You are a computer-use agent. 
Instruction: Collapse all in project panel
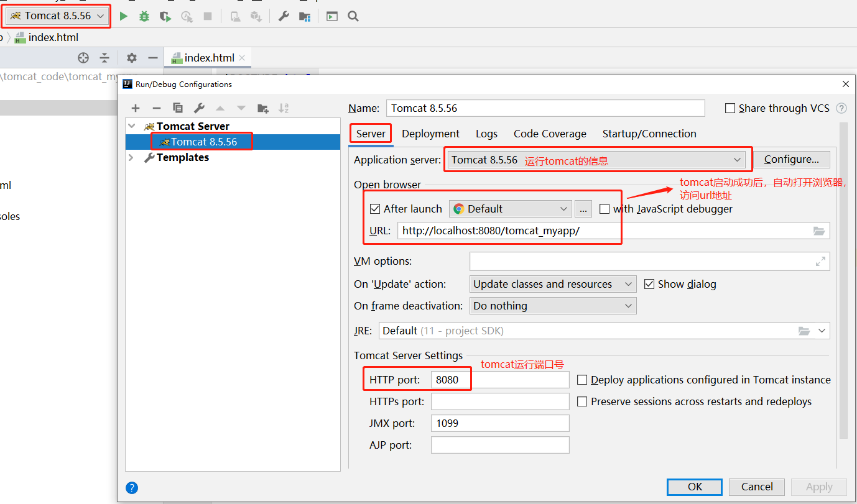pos(104,58)
